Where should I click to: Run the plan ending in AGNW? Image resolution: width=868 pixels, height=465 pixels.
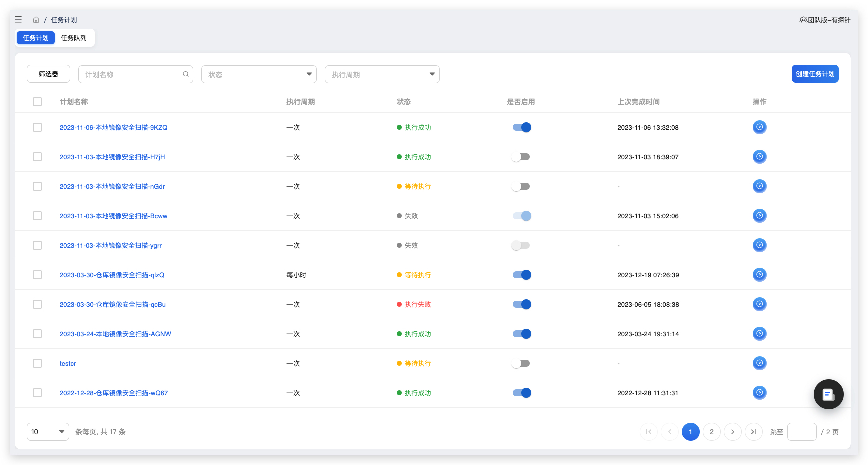759,334
